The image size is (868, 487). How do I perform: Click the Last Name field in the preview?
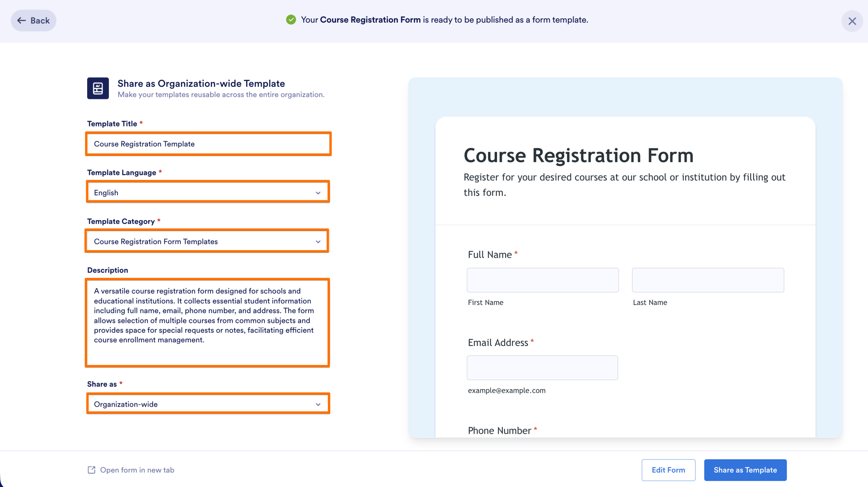coord(708,280)
